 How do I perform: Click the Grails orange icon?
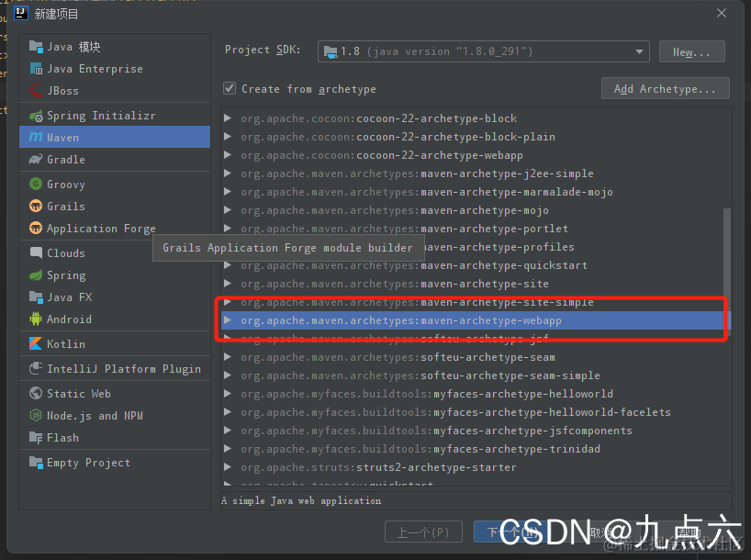pos(36,206)
